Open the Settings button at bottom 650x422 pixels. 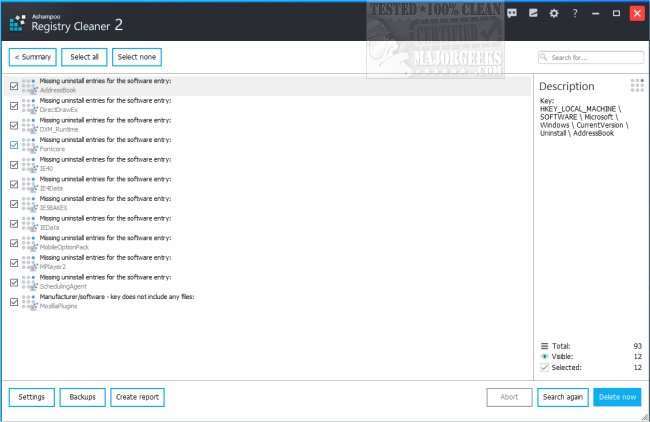coord(32,397)
